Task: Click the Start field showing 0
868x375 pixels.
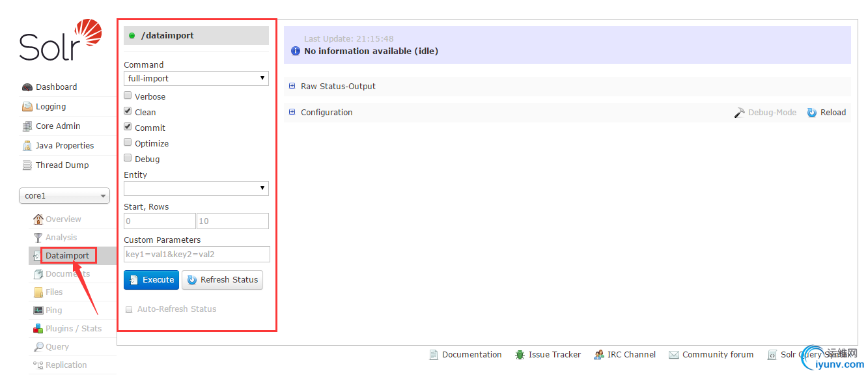Action: pyautogui.click(x=160, y=221)
